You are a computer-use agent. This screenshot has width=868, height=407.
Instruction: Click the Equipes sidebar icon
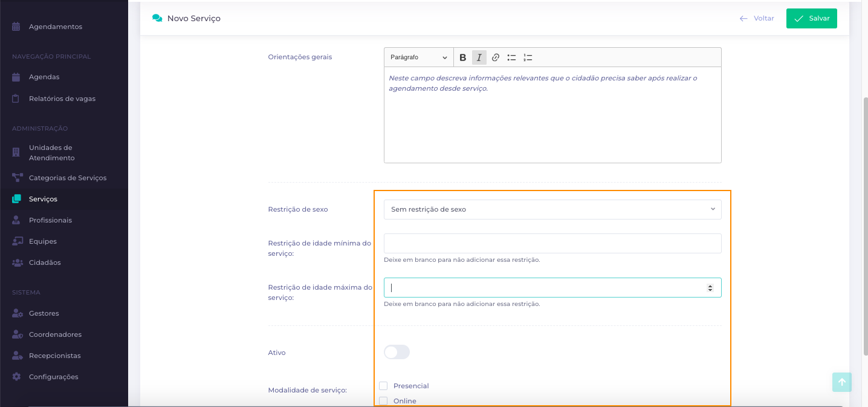pyautogui.click(x=17, y=241)
